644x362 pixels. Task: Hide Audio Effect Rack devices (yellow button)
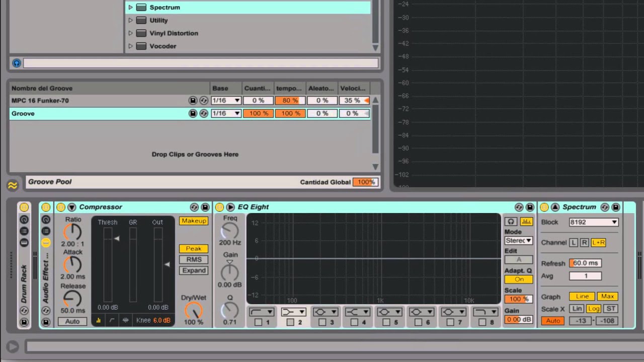[46, 243]
